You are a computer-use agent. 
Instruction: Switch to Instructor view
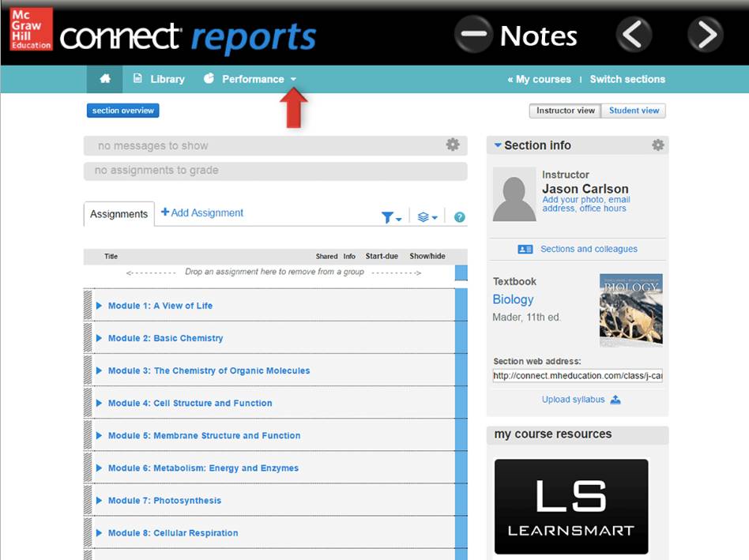pyautogui.click(x=565, y=111)
